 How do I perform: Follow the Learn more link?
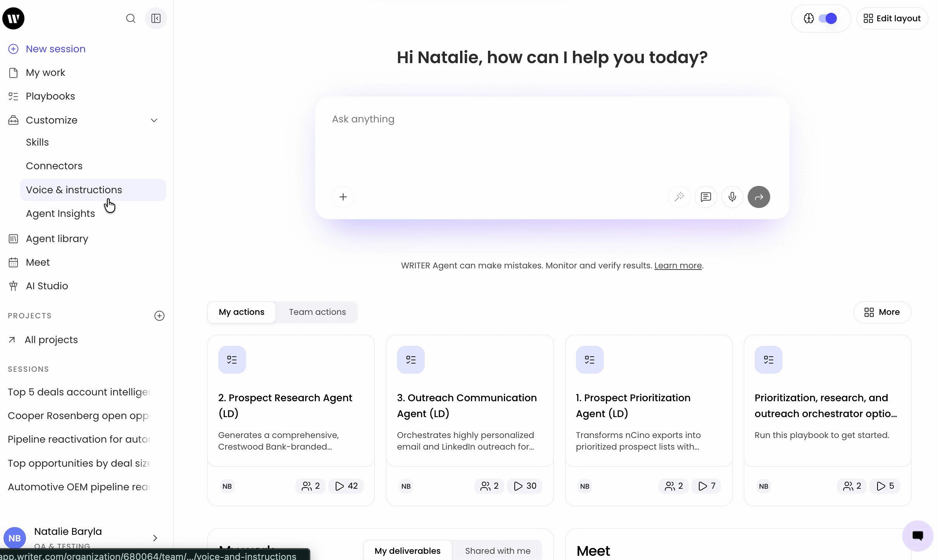678,266
